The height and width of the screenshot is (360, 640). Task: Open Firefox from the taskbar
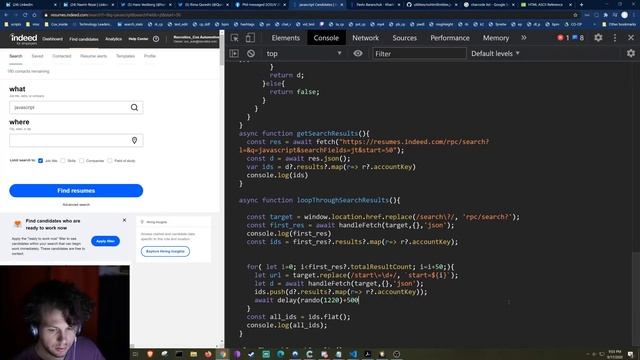pyautogui.click(x=208, y=354)
